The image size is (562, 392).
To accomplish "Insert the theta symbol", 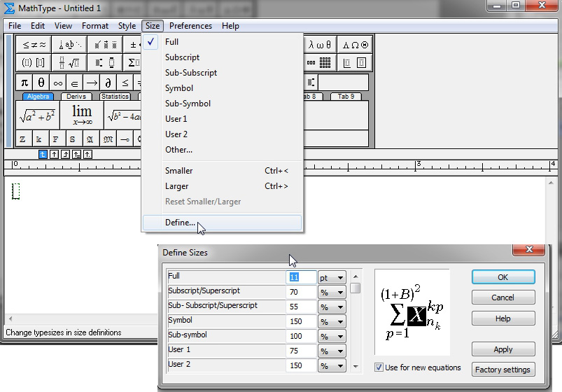I will [x=41, y=83].
